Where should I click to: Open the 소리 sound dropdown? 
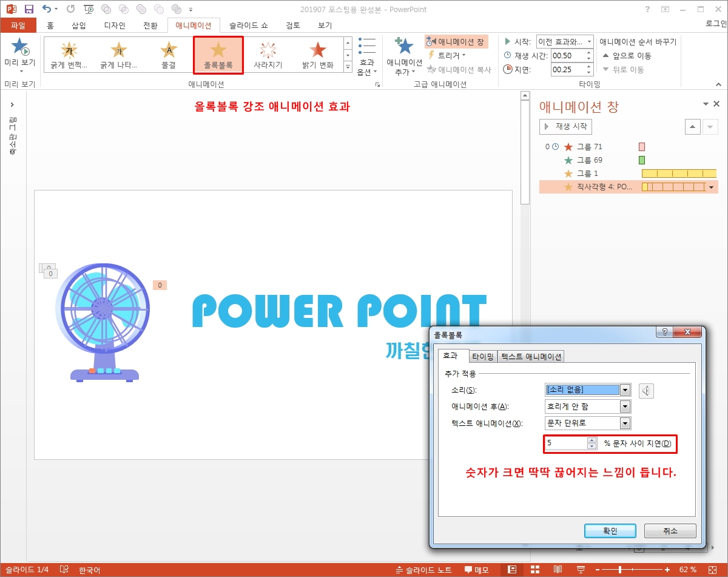(625, 390)
